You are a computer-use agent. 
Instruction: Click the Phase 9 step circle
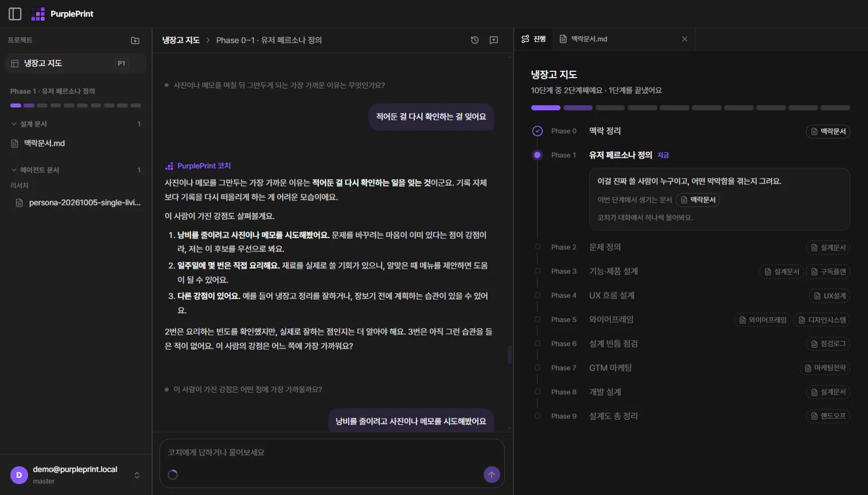pyautogui.click(x=538, y=416)
